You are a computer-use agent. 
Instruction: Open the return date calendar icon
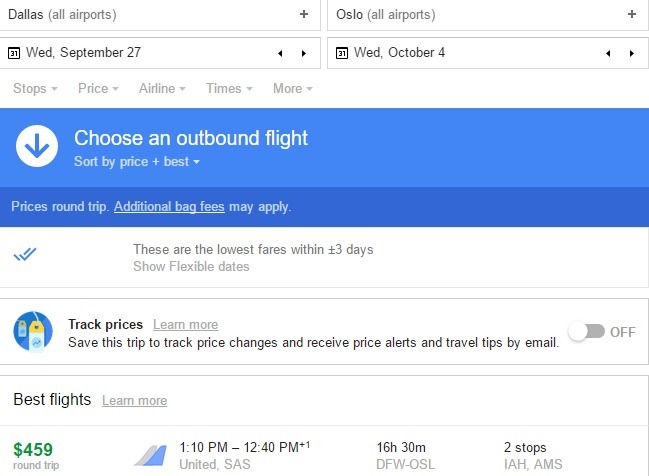tap(342, 53)
